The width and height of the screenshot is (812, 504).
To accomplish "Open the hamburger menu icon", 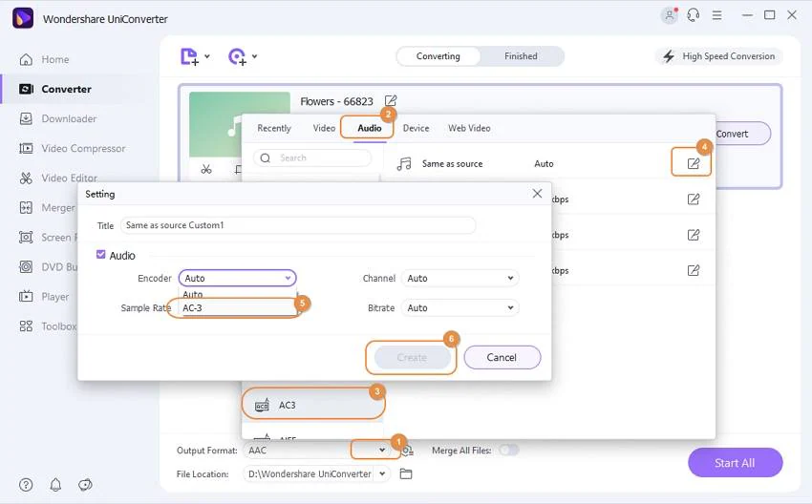I will pos(716,15).
